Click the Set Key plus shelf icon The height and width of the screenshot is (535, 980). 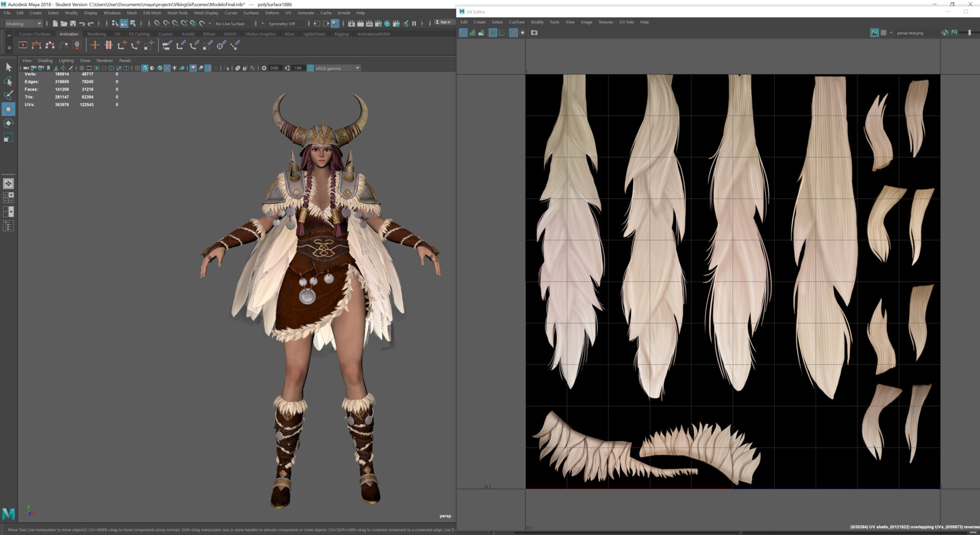click(94, 45)
